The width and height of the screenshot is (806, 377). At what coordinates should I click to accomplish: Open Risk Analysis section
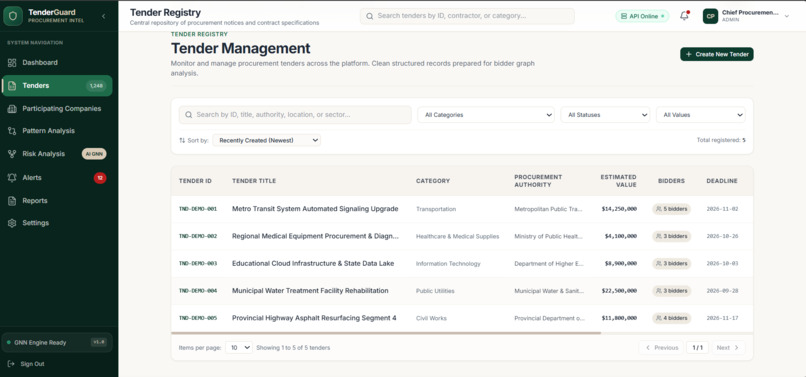pyautogui.click(x=57, y=154)
